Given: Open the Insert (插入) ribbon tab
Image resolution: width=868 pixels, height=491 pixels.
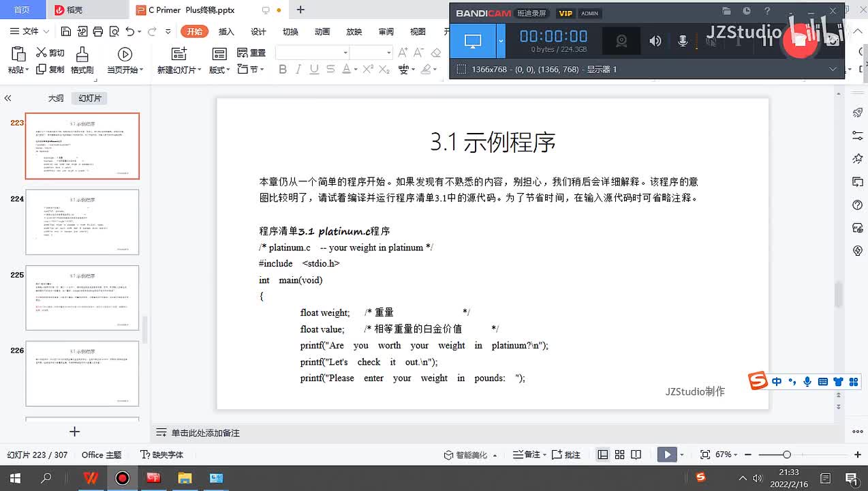Looking at the screenshot, I should coord(226,31).
